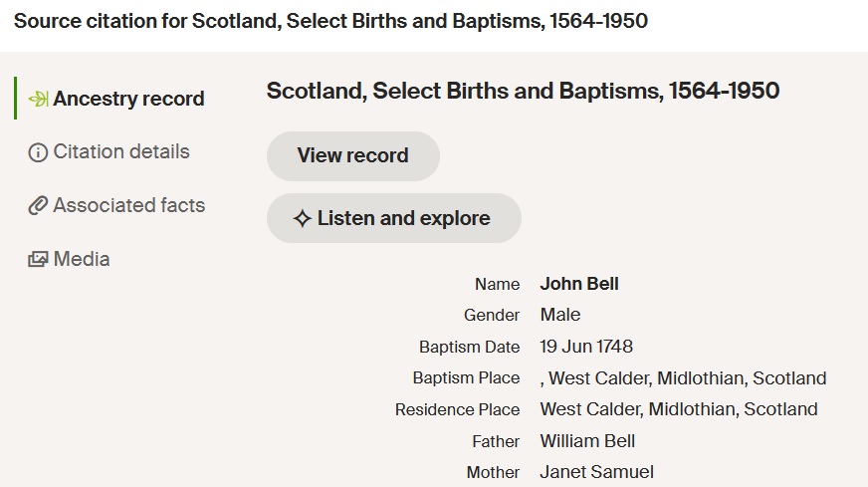Viewport: 868px width, 487px height.
Task: Click the Gender value Male
Action: pyautogui.click(x=560, y=315)
